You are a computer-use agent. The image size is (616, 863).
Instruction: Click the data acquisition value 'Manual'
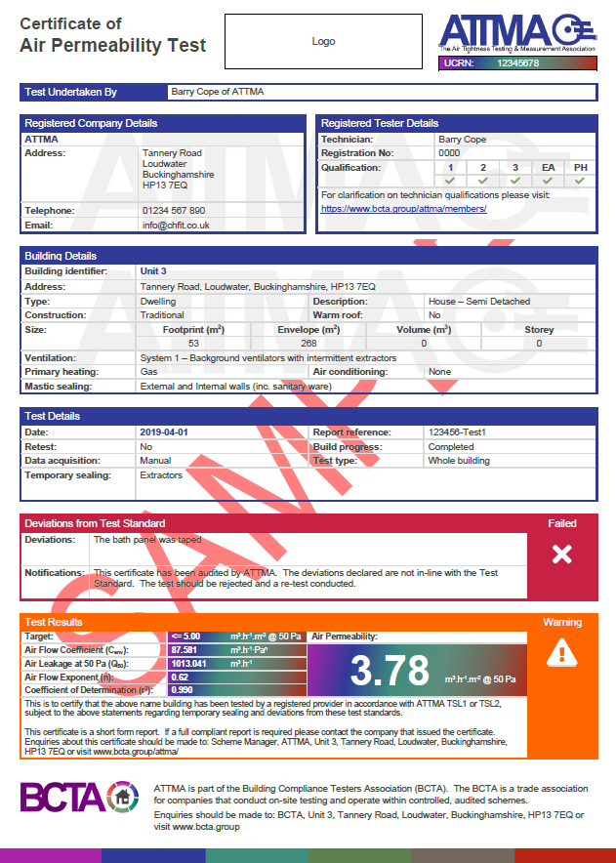(155, 460)
